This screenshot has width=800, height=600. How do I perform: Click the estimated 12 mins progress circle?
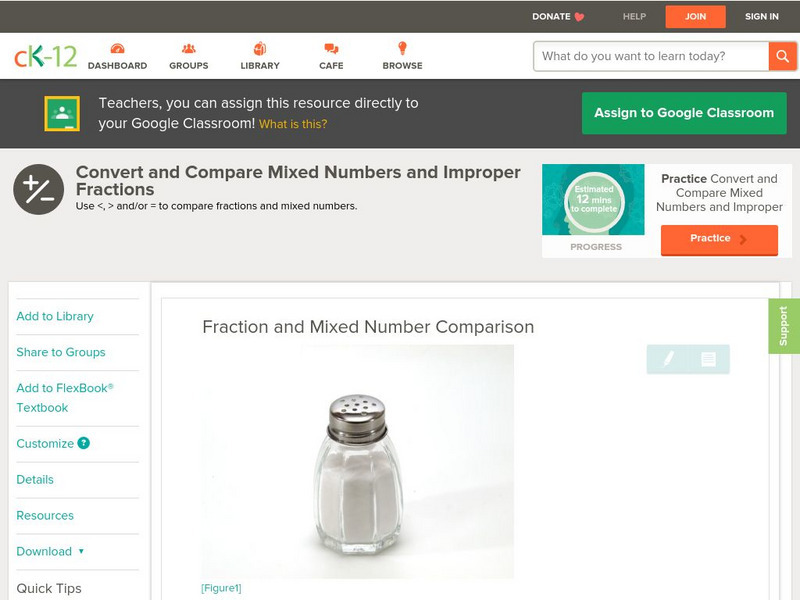tap(593, 199)
